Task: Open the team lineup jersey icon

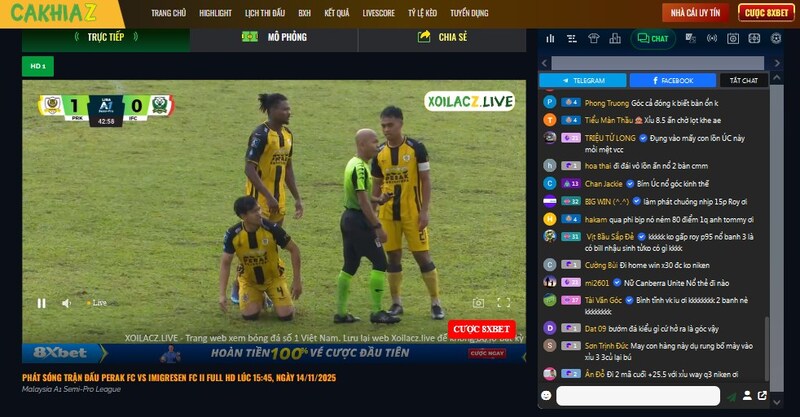Action: (594, 39)
